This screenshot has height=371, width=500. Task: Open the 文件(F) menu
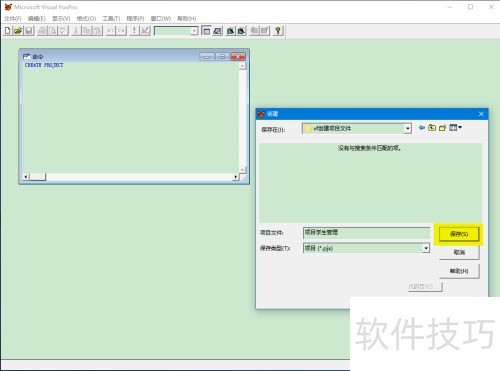13,18
